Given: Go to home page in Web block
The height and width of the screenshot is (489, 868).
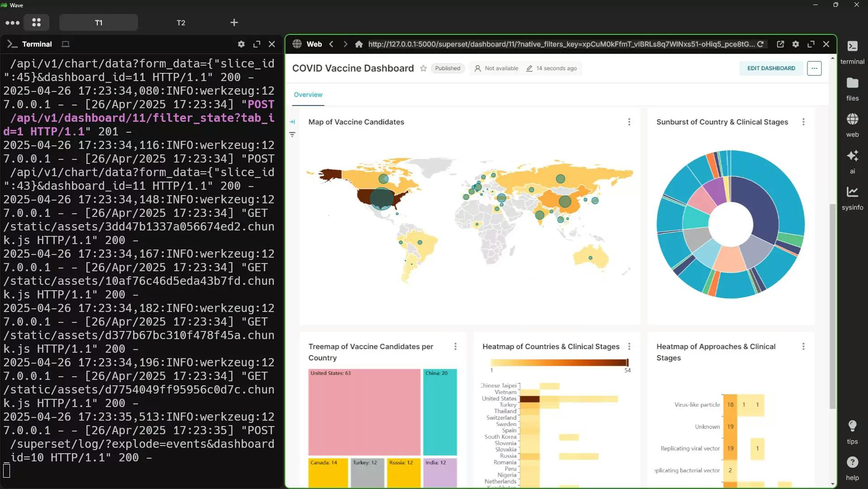Looking at the screenshot, I should 359,44.
